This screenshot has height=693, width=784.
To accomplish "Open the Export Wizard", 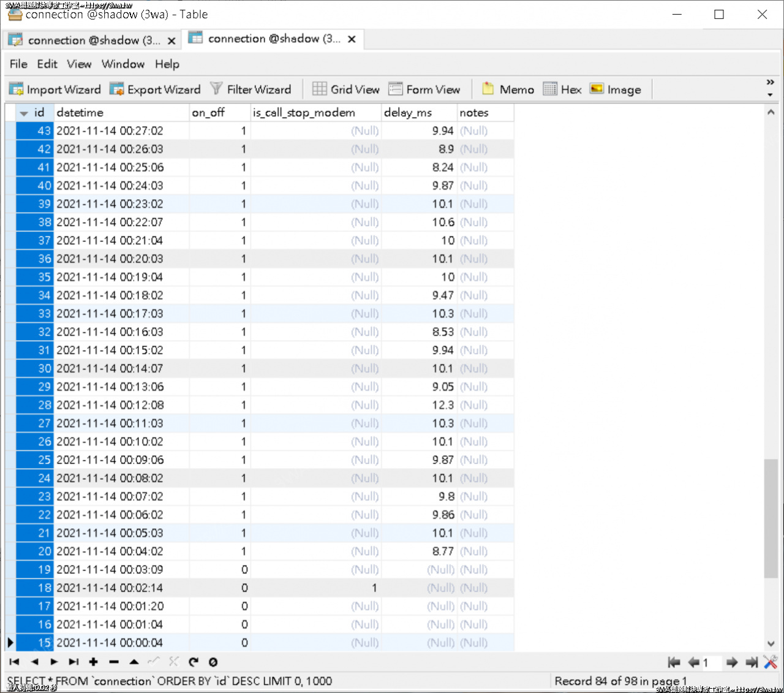I will (x=155, y=89).
